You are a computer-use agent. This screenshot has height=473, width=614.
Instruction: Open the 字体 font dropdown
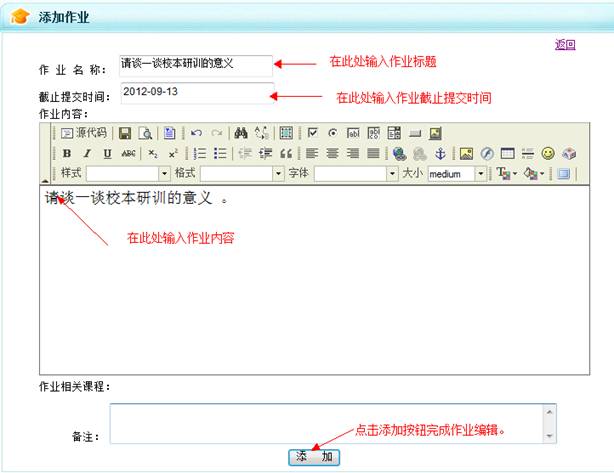(x=356, y=173)
